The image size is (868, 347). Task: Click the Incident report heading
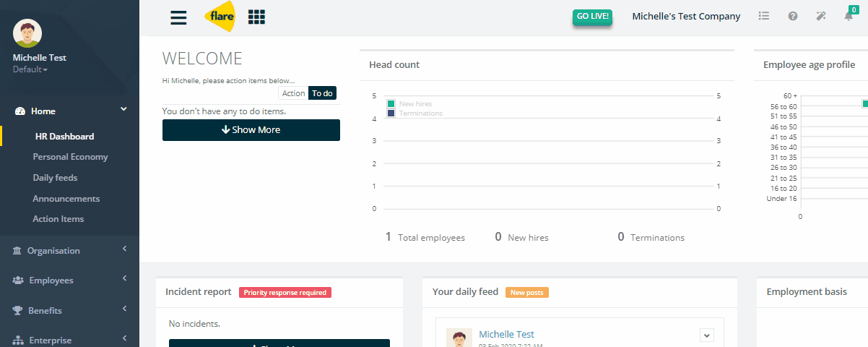(x=199, y=292)
